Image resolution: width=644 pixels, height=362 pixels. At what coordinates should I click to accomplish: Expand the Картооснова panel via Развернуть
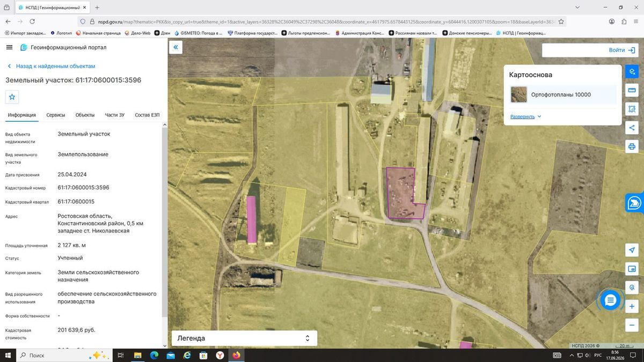526,116
